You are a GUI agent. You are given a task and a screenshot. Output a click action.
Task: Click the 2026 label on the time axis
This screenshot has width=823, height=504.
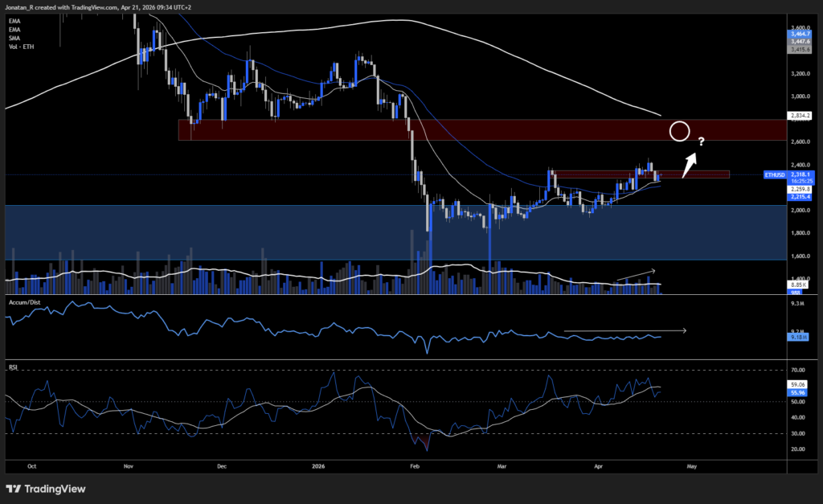tap(317, 465)
